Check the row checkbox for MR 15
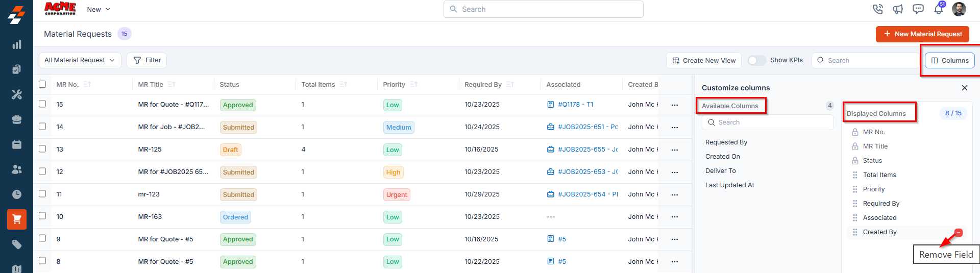 click(42, 104)
